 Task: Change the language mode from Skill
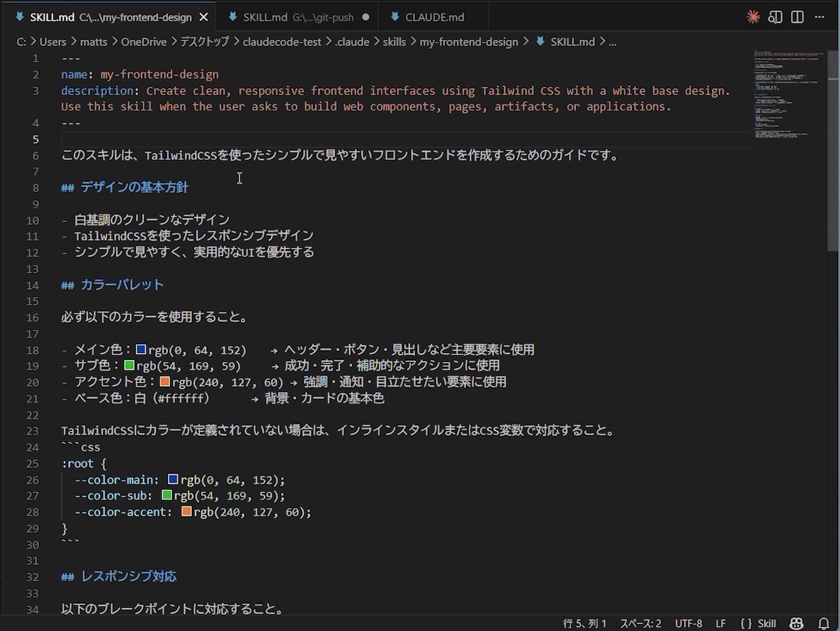758,623
